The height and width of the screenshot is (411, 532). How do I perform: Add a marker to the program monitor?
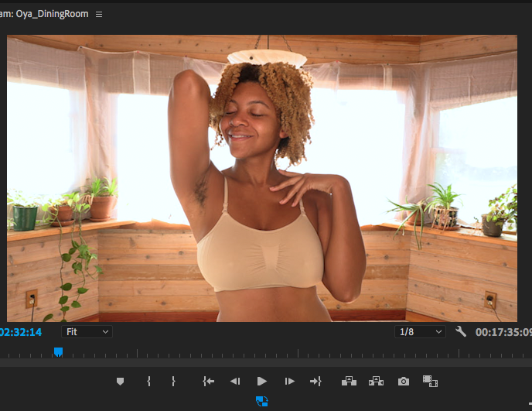click(x=120, y=382)
